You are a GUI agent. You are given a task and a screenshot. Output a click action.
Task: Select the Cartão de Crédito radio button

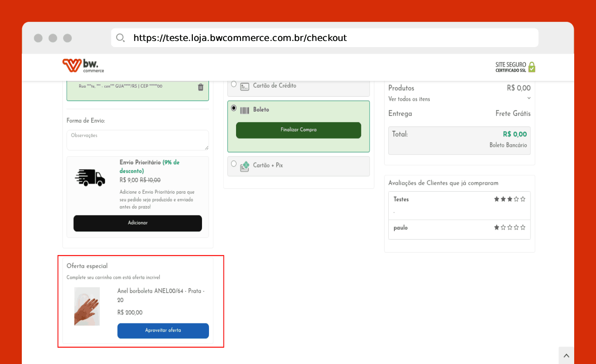[x=234, y=84]
